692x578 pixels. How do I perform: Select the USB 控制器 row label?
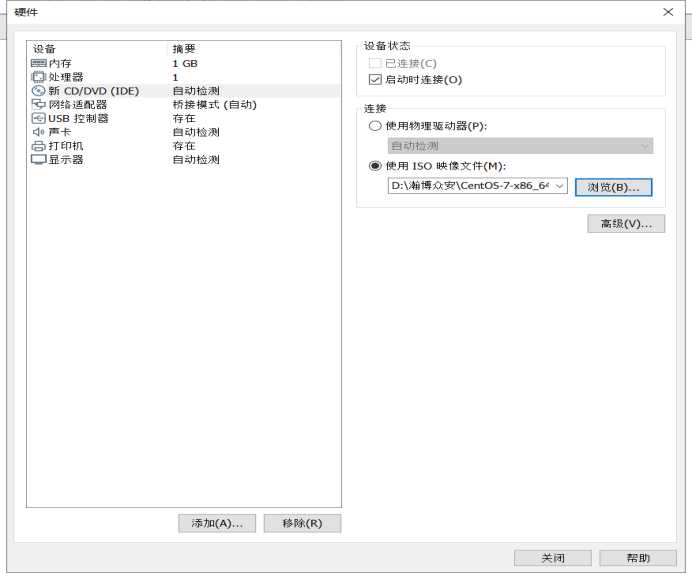78,118
